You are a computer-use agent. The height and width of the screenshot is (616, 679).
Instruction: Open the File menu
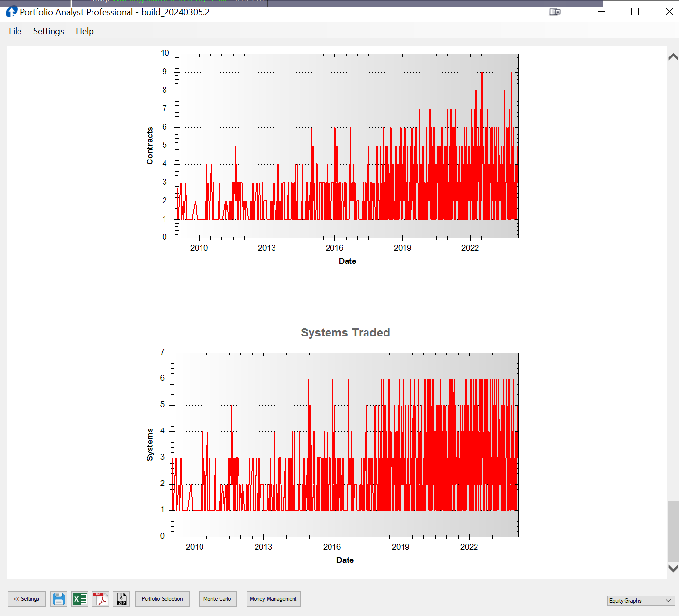click(15, 31)
